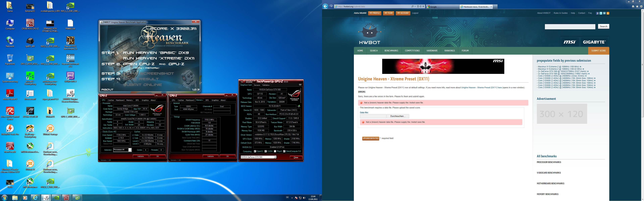Open browser home icon
This screenshot has width=644, height=201.
tap(633, 7)
